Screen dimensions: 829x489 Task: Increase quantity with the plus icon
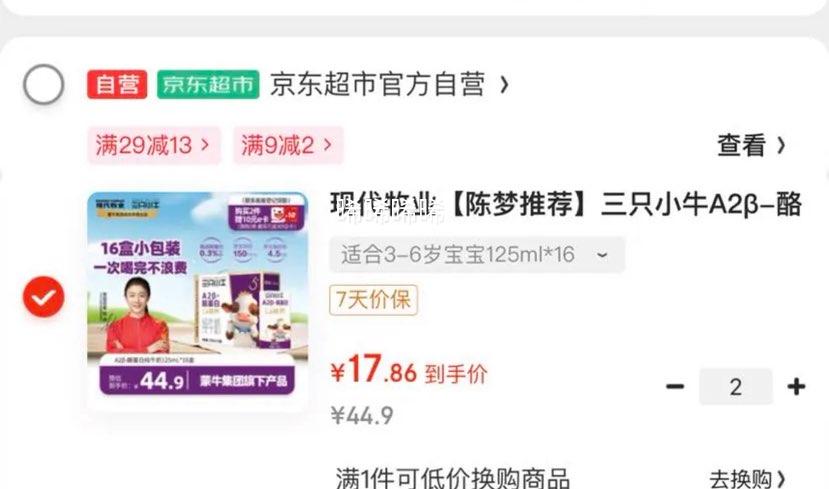coord(796,386)
